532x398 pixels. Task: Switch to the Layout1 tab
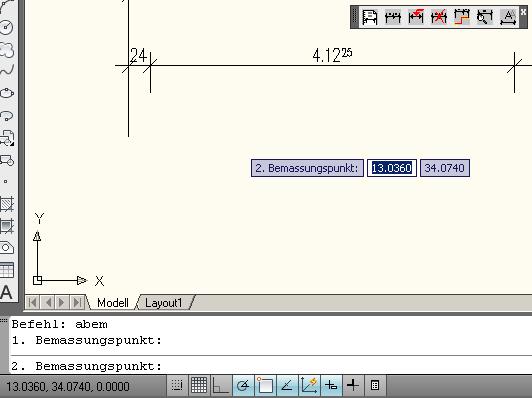[164, 303]
